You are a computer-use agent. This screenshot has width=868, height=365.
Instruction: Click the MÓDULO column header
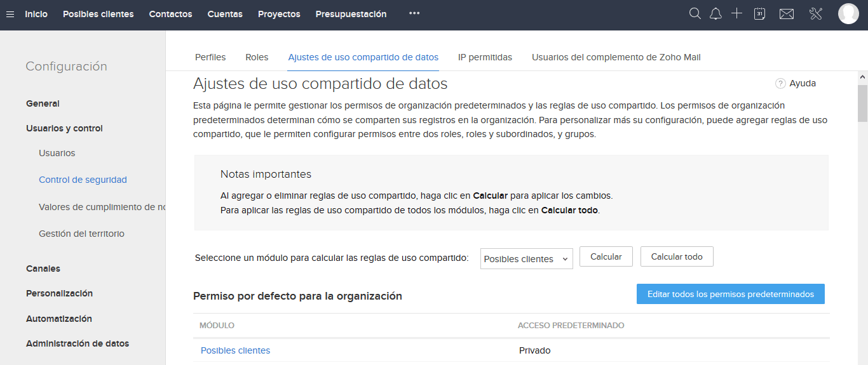click(217, 325)
